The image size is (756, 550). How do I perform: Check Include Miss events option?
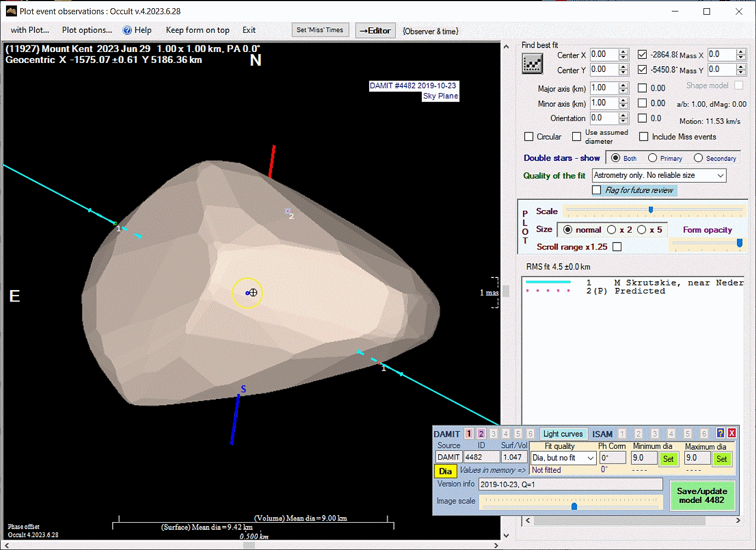click(x=644, y=137)
